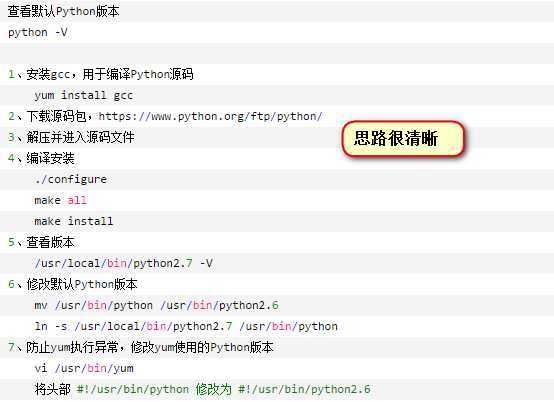
Task: Select the 'vi /usr/bin/yum' command
Action: coord(84,368)
